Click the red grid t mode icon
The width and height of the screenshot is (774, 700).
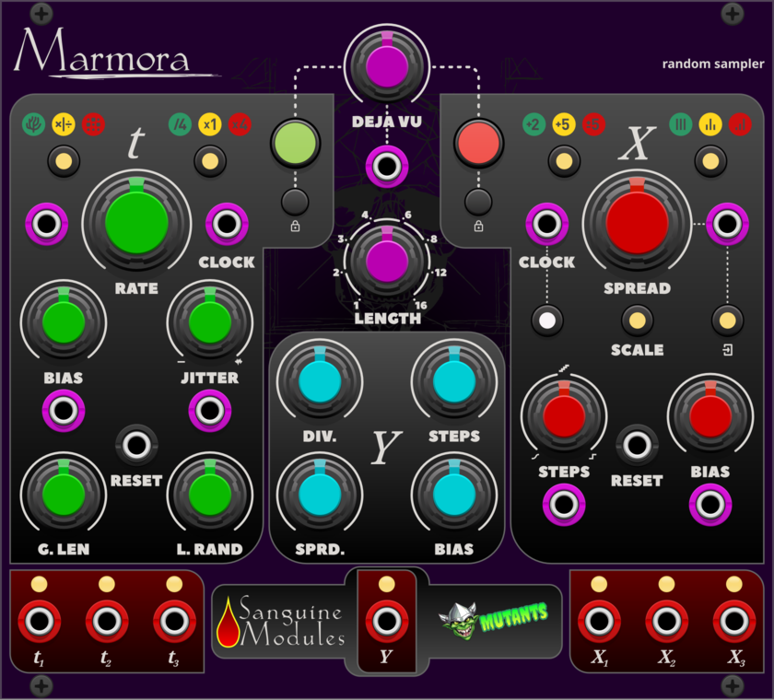[x=93, y=124]
